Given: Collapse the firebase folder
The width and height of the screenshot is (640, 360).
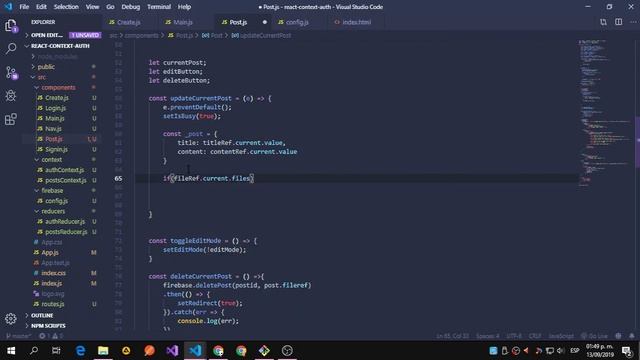Looking at the screenshot, I should [x=52, y=191].
